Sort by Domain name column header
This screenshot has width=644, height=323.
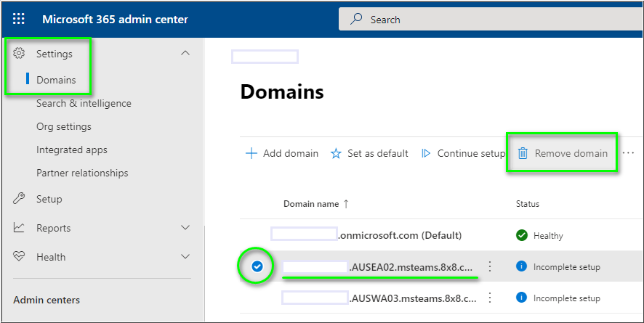click(x=311, y=204)
